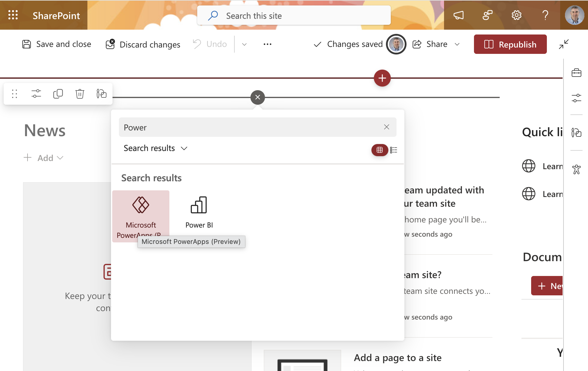Open the people connections icon in header
The height and width of the screenshot is (371, 588).
(487, 15)
